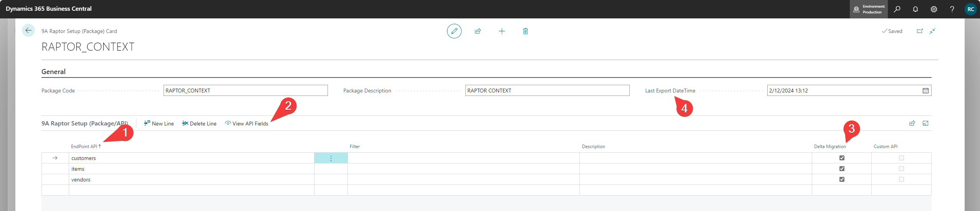Click the trash delete icon
Viewport: 980px width, 211px height.
click(525, 31)
